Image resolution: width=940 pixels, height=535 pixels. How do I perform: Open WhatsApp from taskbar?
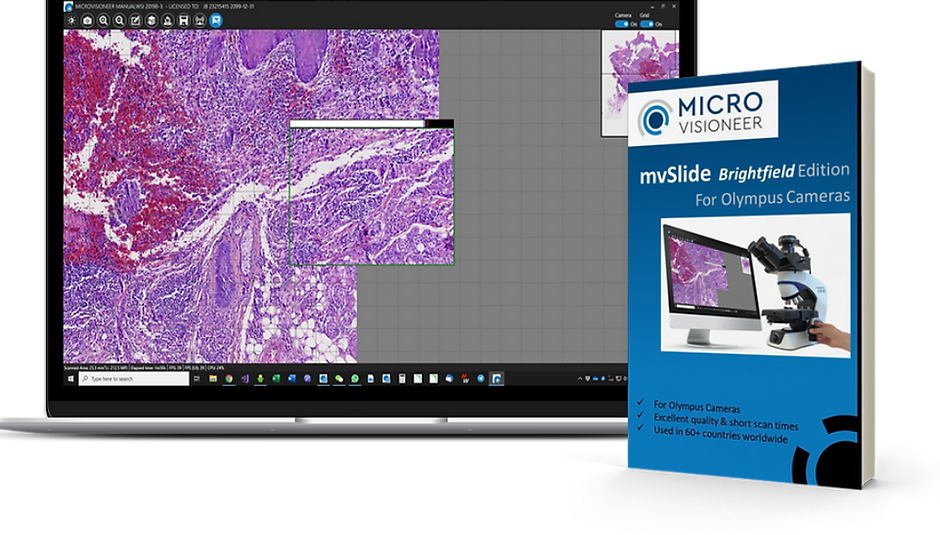point(355,378)
